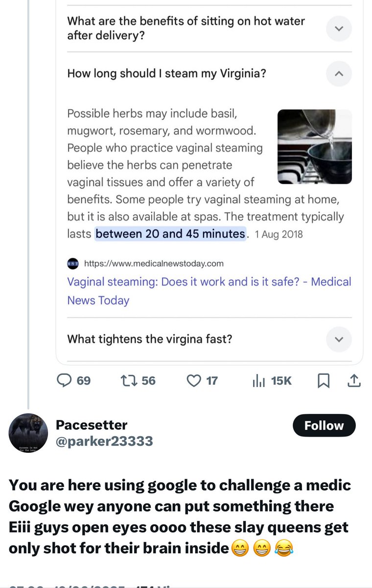Tap the 15K views count

281,381
